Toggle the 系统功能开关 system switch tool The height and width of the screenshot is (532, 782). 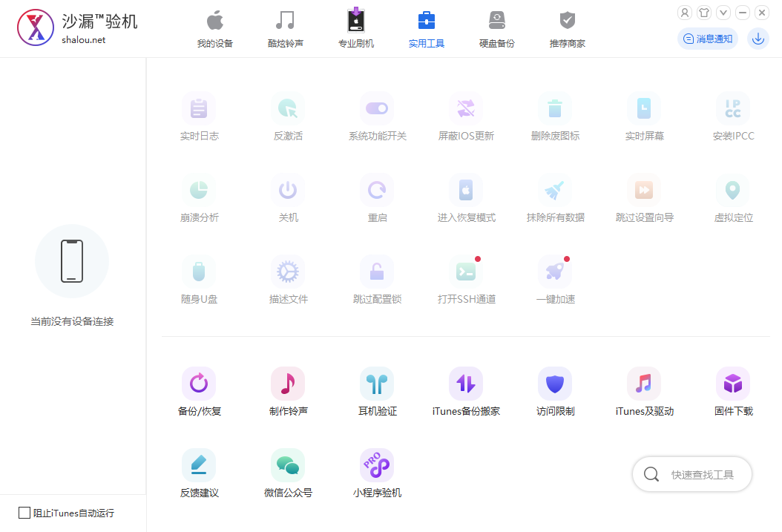(377, 109)
